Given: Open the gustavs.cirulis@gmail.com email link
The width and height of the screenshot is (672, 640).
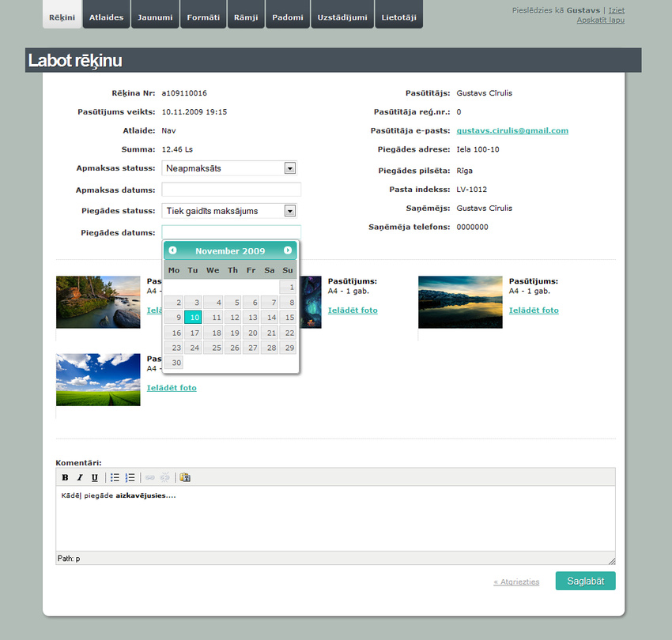Looking at the screenshot, I should pyautogui.click(x=512, y=130).
